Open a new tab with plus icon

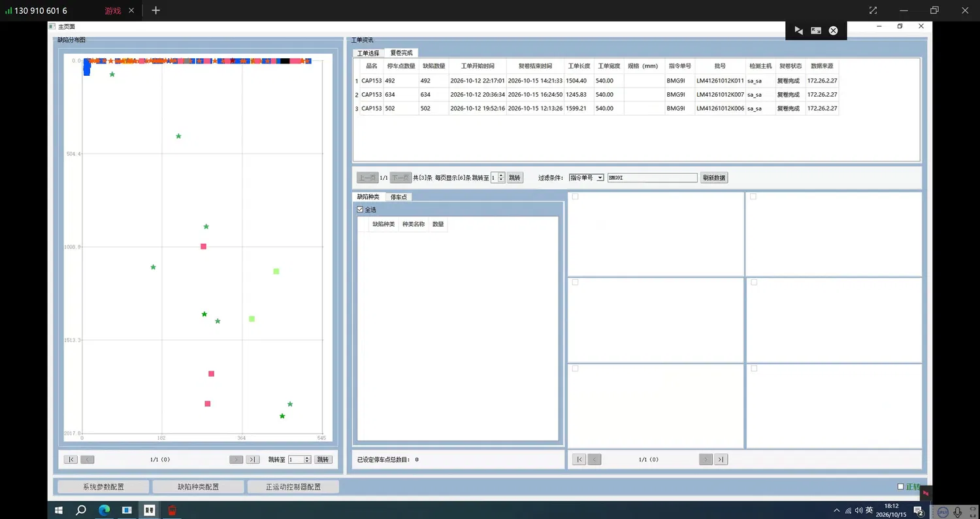tap(155, 10)
